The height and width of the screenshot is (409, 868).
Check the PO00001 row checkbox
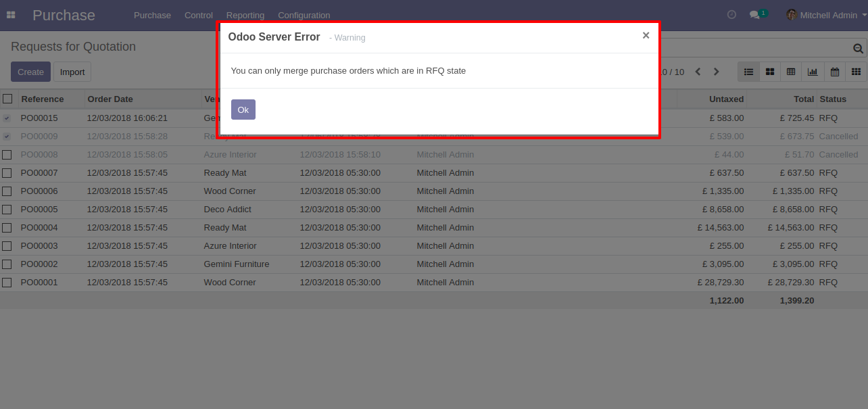[x=7, y=282]
